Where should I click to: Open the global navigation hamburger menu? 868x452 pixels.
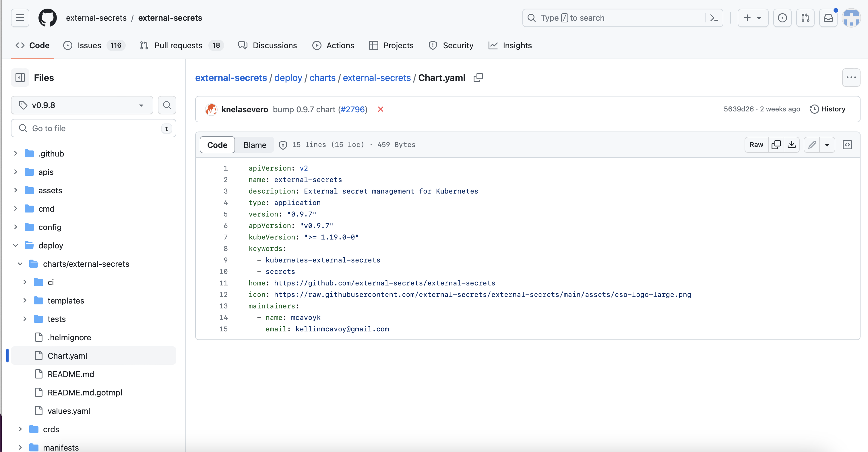pyautogui.click(x=20, y=18)
